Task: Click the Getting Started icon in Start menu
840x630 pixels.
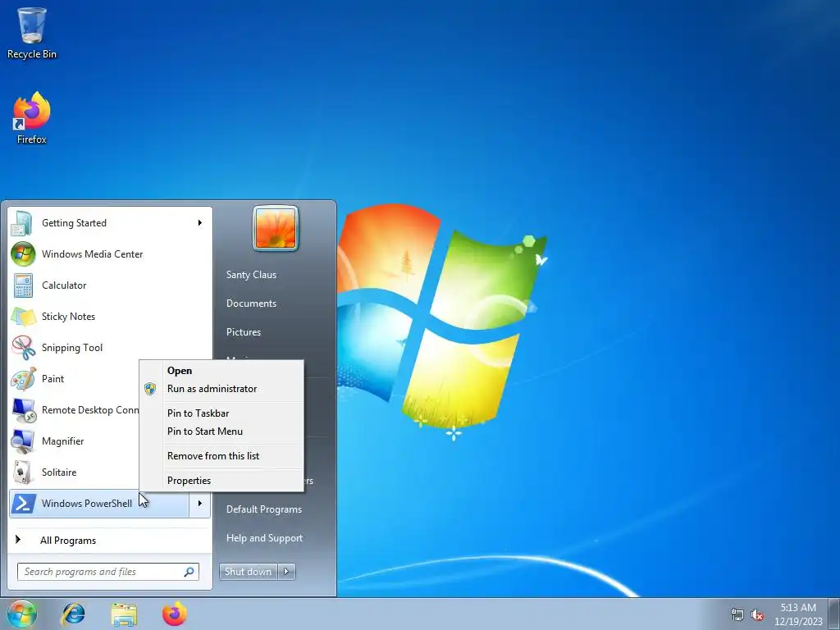Action: (x=22, y=223)
